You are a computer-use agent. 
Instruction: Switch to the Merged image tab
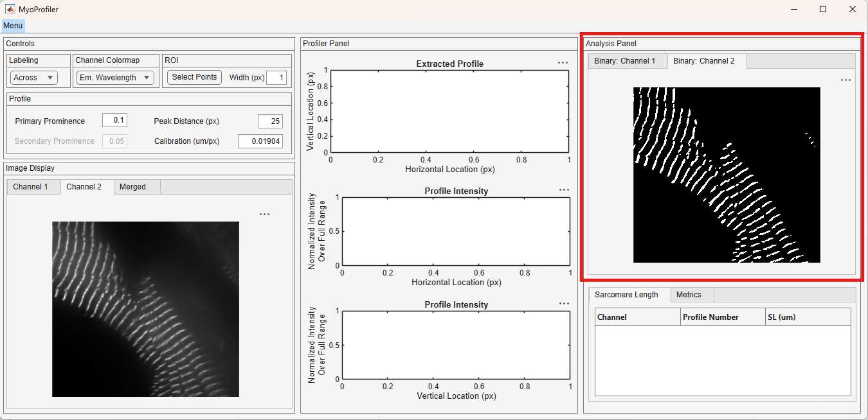tap(132, 187)
